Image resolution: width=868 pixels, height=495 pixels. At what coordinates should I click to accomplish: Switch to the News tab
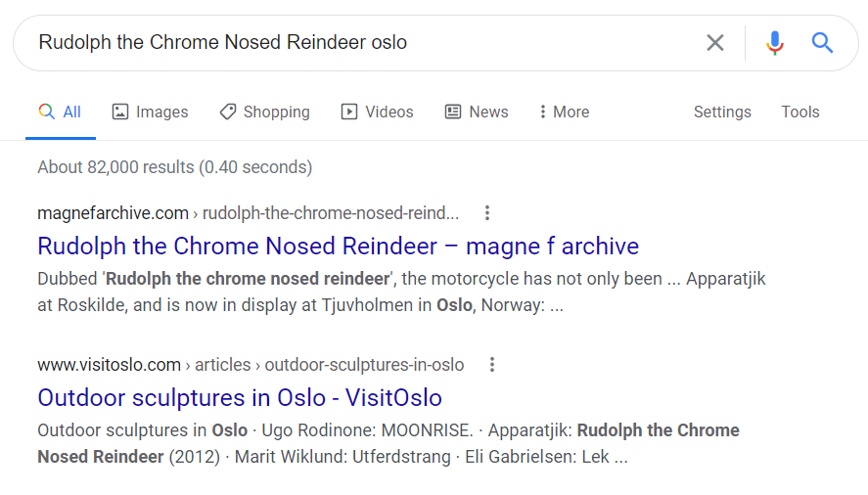coord(488,112)
